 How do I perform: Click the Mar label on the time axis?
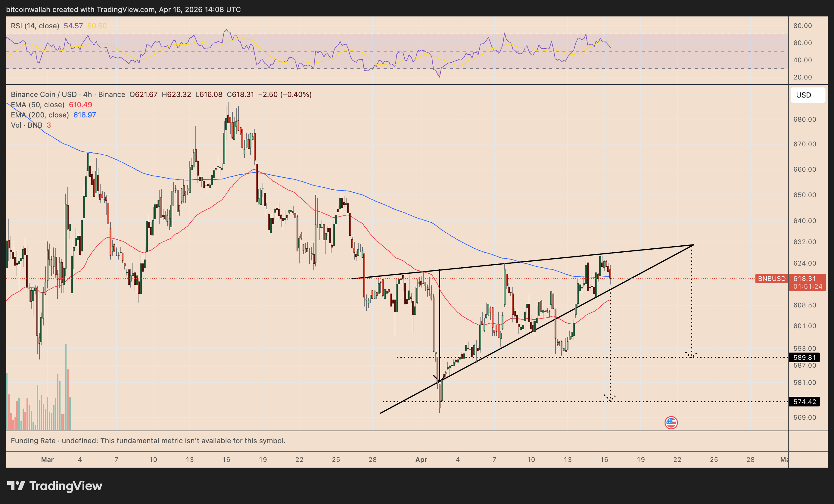47,460
